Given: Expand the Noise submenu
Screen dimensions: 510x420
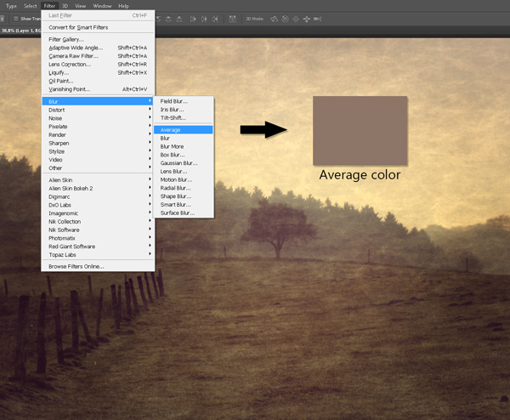Looking at the screenshot, I should 98,118.
